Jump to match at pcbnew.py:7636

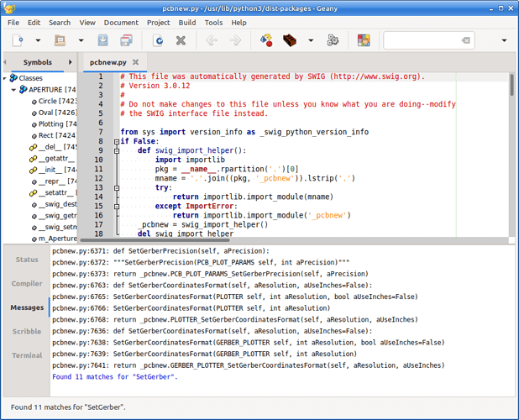point(282,331)
